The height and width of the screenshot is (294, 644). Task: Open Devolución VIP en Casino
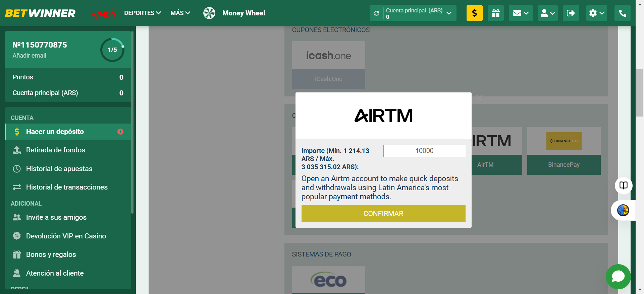click(68, 236)
